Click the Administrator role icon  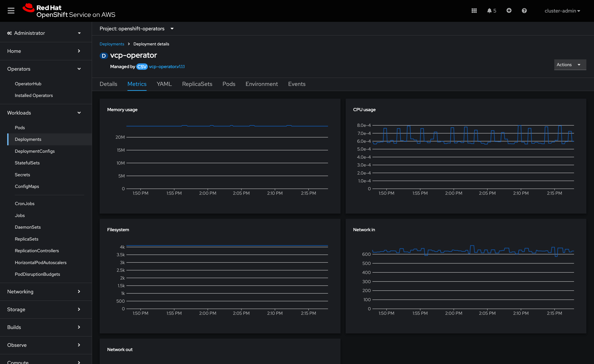(9, 33)
